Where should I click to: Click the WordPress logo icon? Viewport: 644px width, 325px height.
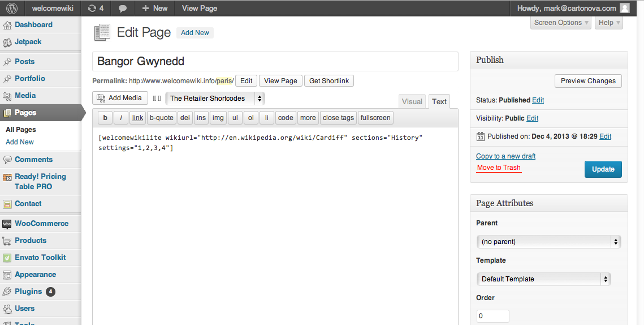click(12, 8)
